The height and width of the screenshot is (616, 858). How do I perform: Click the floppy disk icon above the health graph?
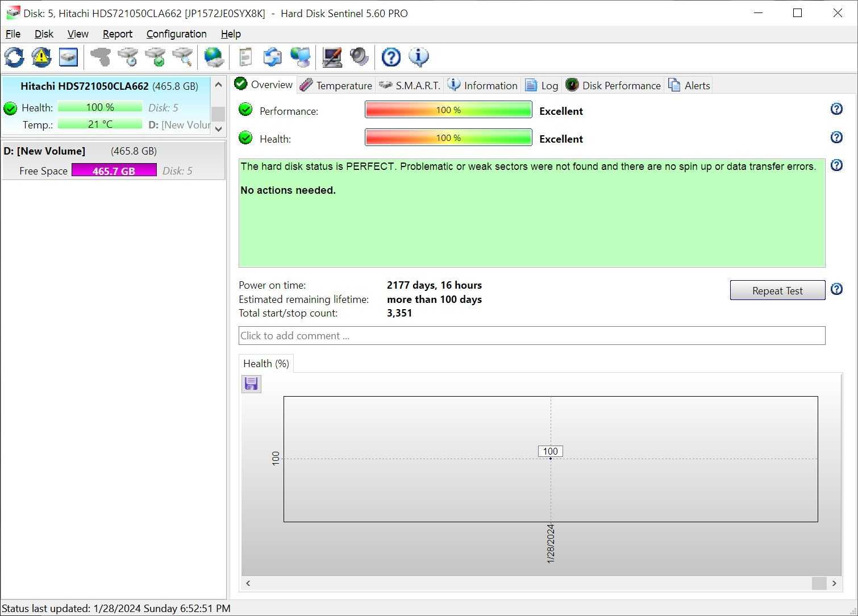[251, 384]
